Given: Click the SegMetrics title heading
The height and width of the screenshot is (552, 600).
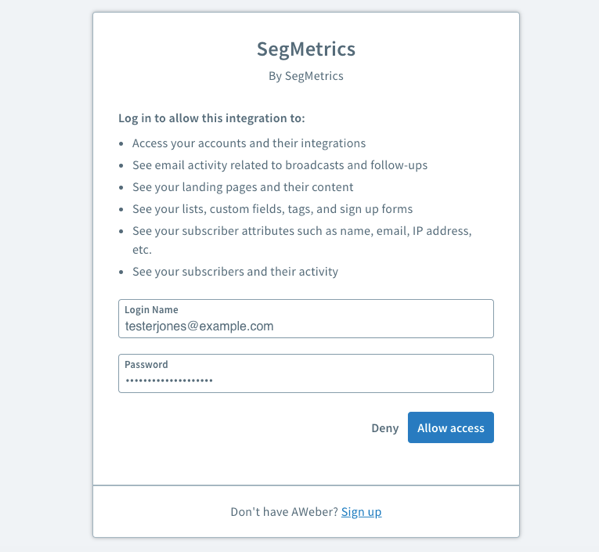Looking at the screenshot, I should [306, 48].
